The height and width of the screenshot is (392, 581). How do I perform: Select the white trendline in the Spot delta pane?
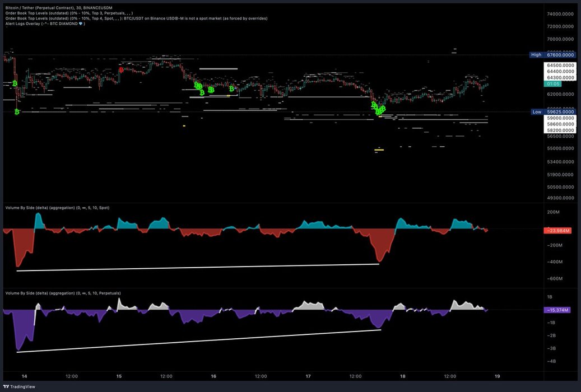point(196,268)
